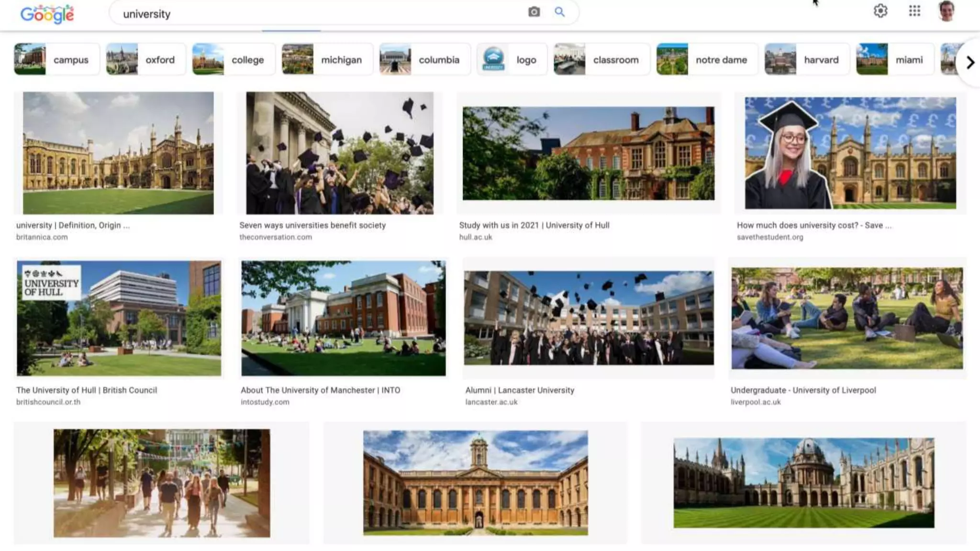This screenshot has width=980, height=551.
Task: Open the University of Manchester lawn image
Action: click(x=343, y=318)
